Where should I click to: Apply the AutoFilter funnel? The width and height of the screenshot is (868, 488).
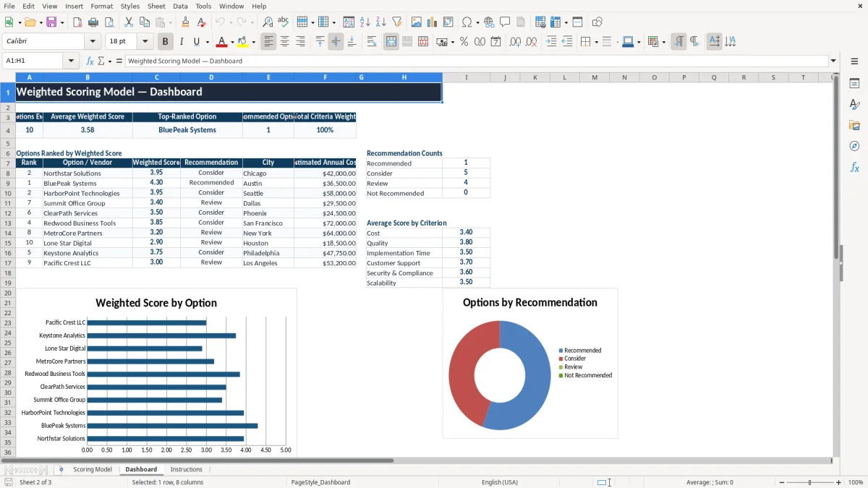[x=397, y=22]
